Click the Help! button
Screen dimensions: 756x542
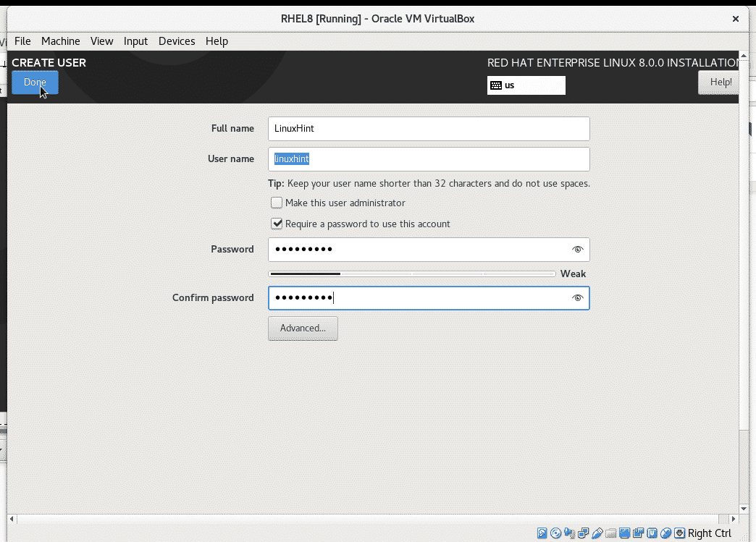pos(719,82)
